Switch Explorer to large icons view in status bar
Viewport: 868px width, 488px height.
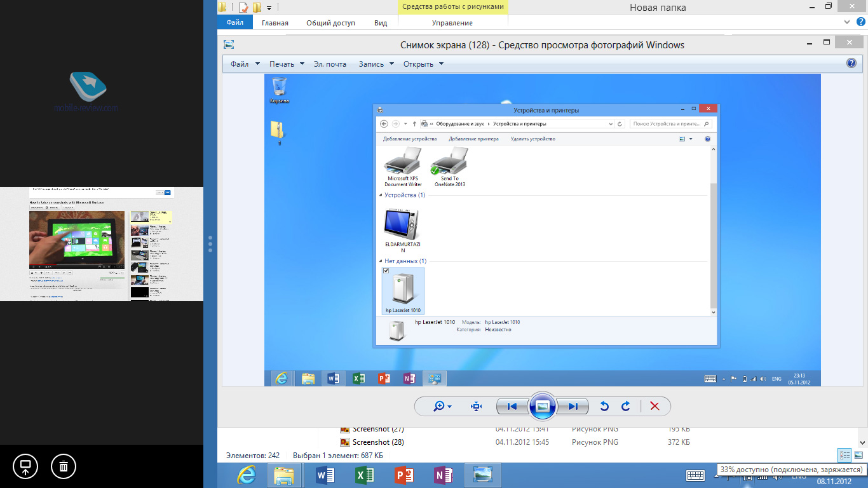[x=858, y=455]
